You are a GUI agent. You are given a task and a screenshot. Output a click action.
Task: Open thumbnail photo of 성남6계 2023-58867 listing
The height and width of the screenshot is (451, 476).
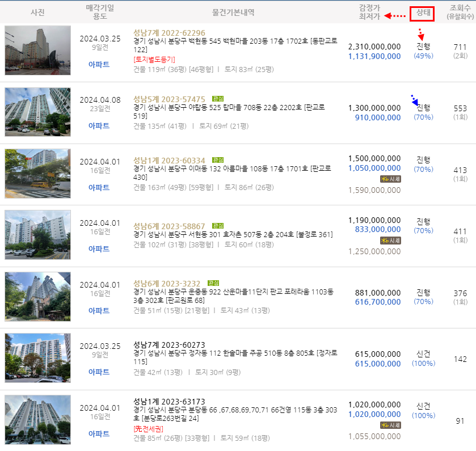(x=37, y=235)
